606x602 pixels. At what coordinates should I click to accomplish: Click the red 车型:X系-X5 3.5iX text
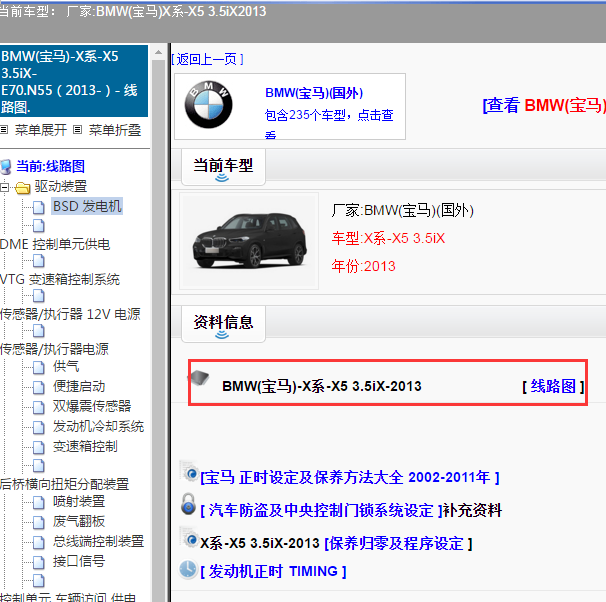click(388, 238)
